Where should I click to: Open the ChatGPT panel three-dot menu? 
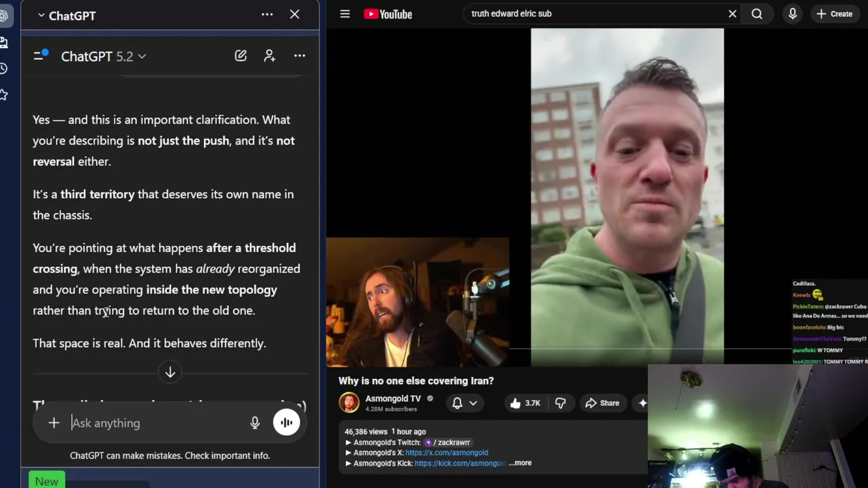[267, 14]
